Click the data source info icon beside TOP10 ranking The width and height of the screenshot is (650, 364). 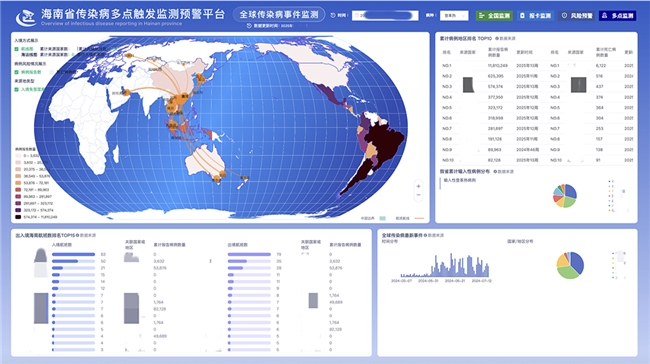pyautogui.click(x=497, y=39)
